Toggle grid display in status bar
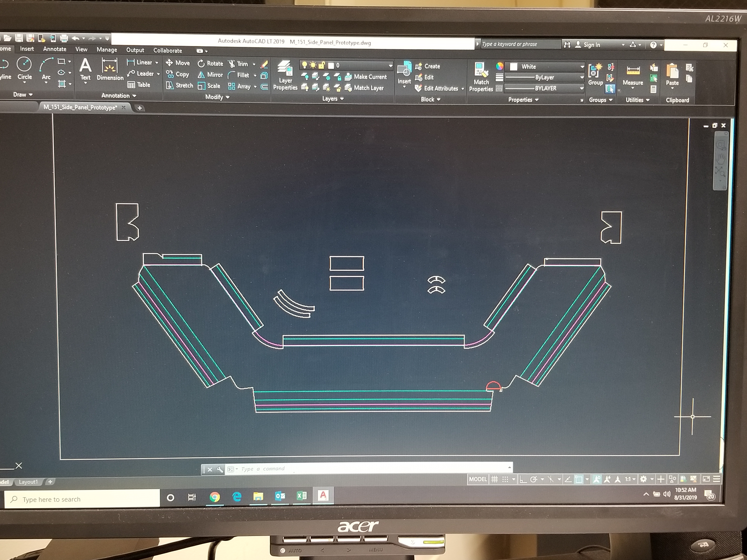The image size is (747, 560). tap(494, 479)
